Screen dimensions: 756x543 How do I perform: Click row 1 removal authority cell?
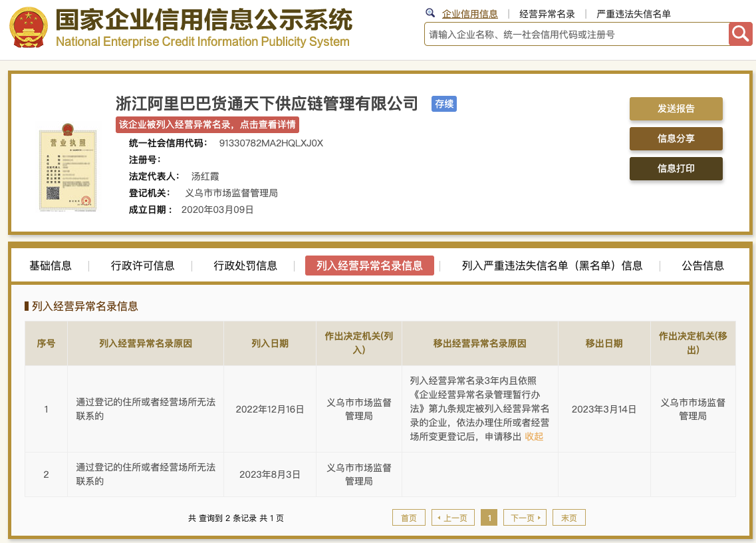pyautogui.click(x=693, y=409)
